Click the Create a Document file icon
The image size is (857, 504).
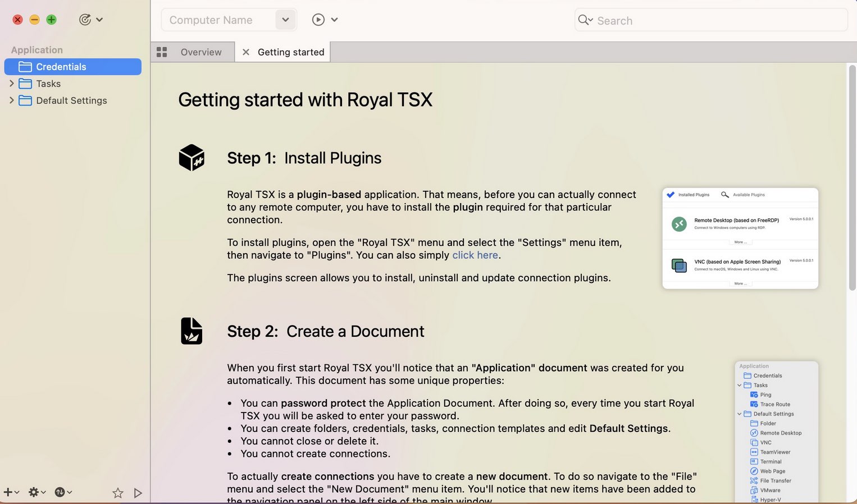click(x=192, y=331)
